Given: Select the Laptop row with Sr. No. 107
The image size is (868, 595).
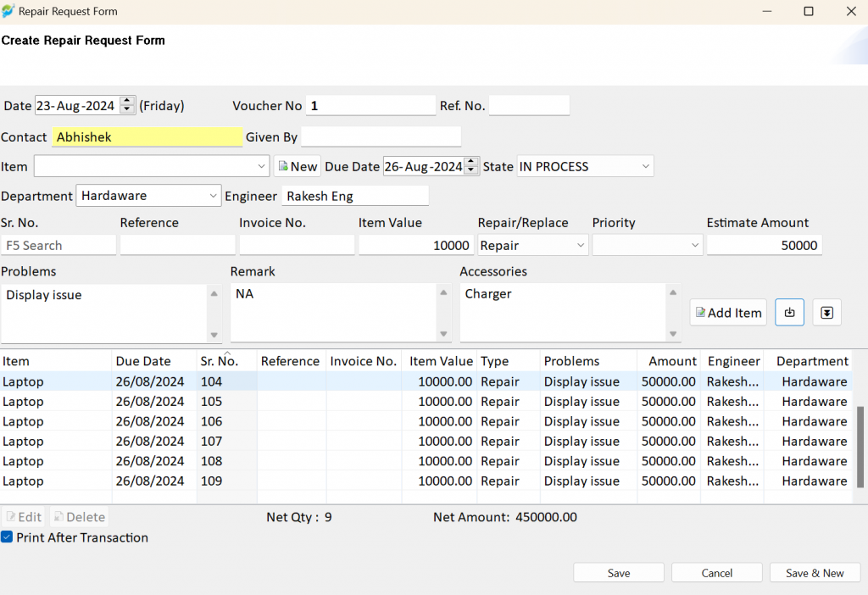Looking at the screenshot, I should (426, 441).
